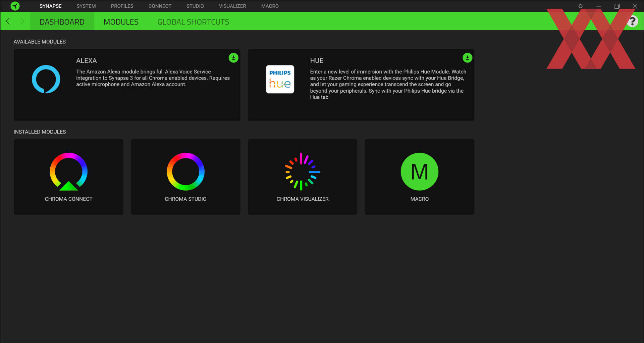Image resolution: width=644 pixels, height=343 pixels.
Task: Click the Razer logo icon
Action: coord(15,6)
